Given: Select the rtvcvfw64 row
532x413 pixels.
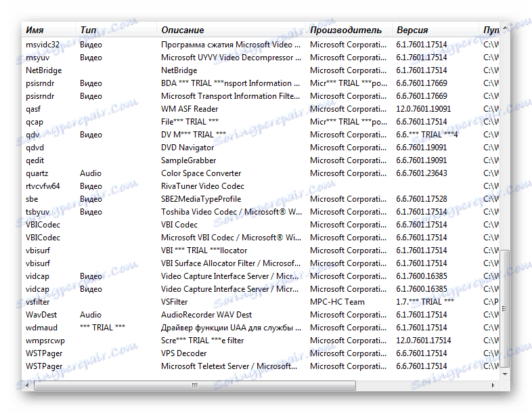Looking at the screenshot, I should click(x=261, y=186).
